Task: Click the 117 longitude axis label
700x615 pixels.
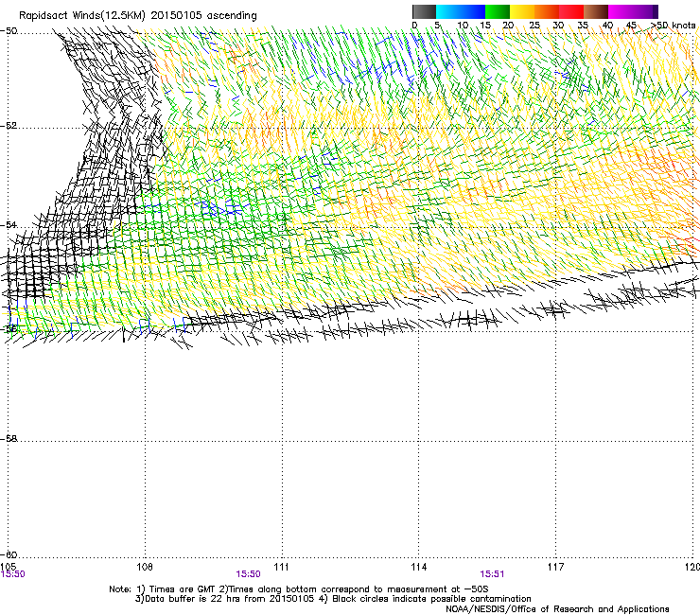Action: tap(555, 567)
